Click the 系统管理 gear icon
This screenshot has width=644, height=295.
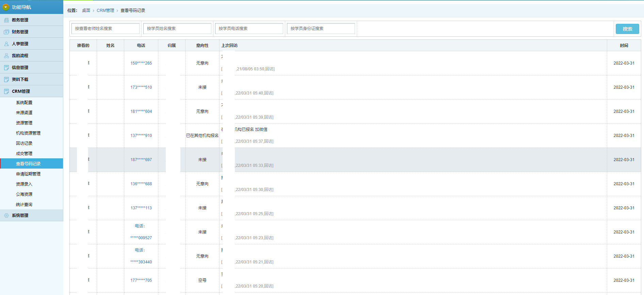coord(6,215)
